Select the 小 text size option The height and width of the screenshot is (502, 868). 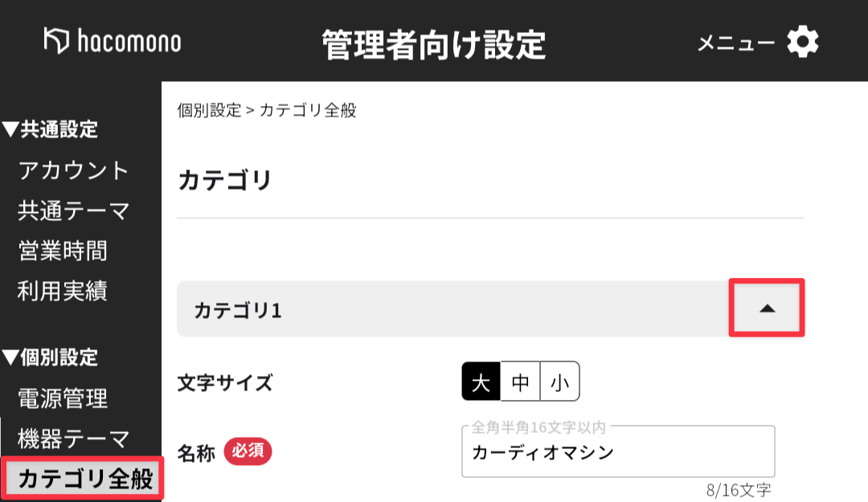(559, 382)
